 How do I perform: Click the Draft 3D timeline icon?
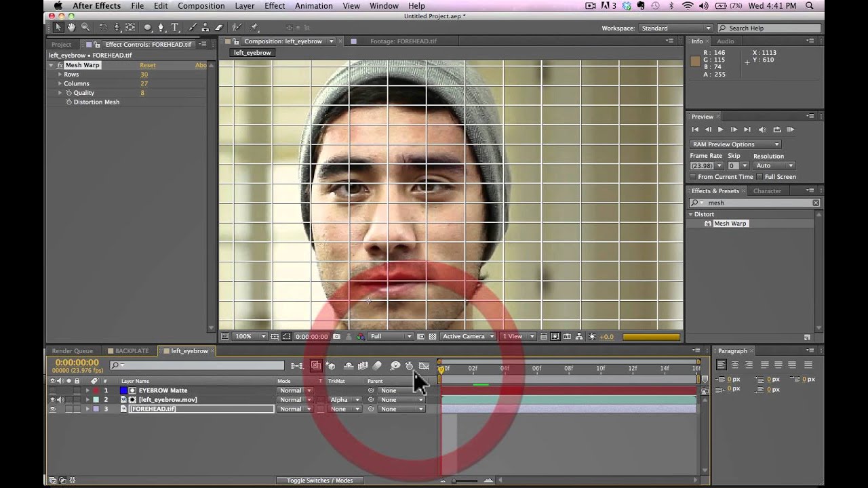click(x=330, y=366)
